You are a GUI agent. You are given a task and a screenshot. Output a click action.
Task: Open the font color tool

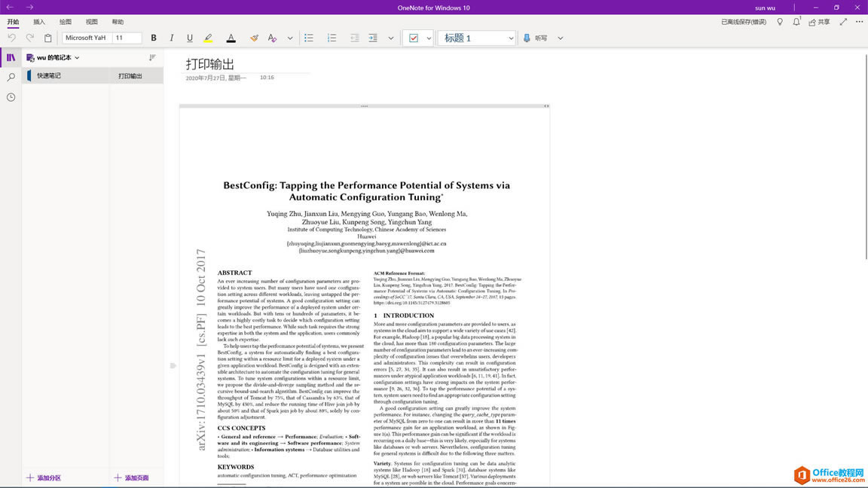[231, 37]
